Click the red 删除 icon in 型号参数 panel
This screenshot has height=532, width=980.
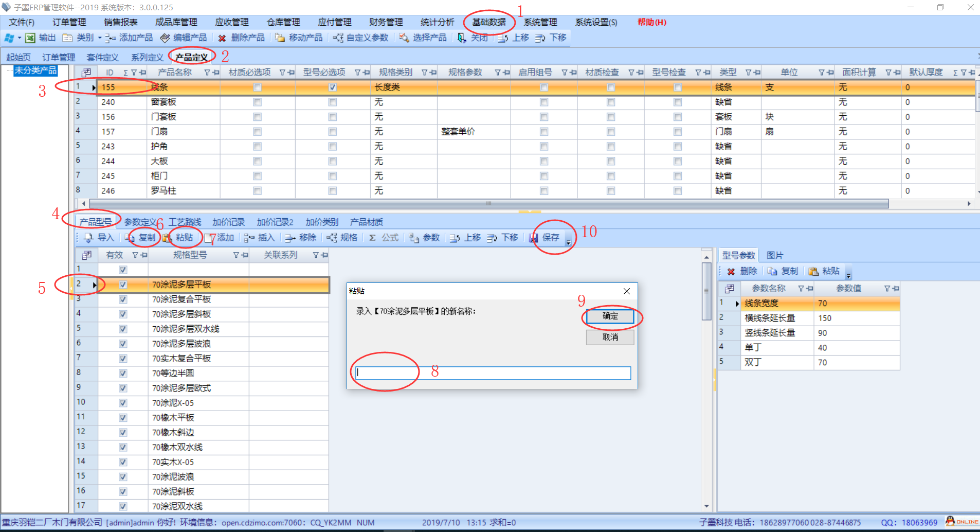(x=731, y=271)
